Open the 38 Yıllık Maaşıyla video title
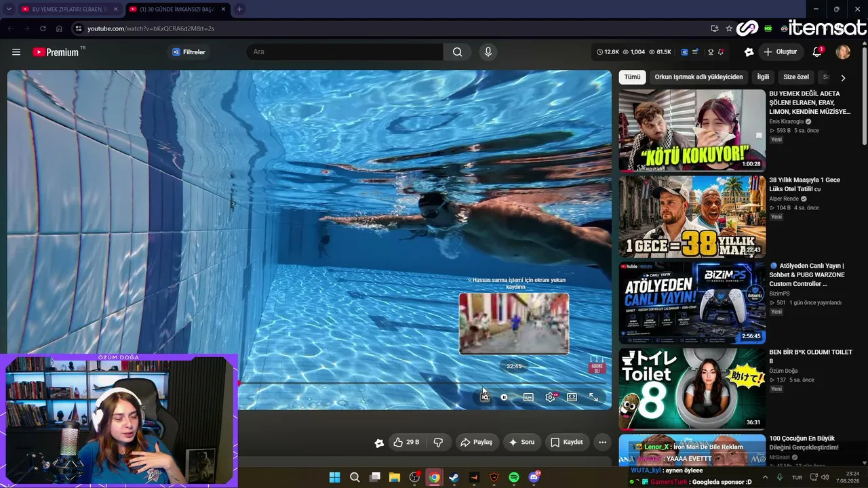 pos(804,184)
